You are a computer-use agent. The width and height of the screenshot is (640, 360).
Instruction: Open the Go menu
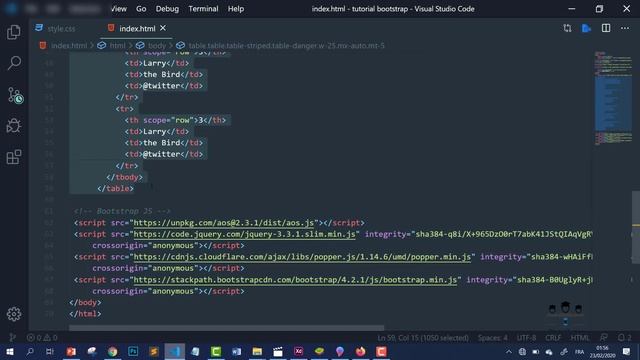pos(141,9)
